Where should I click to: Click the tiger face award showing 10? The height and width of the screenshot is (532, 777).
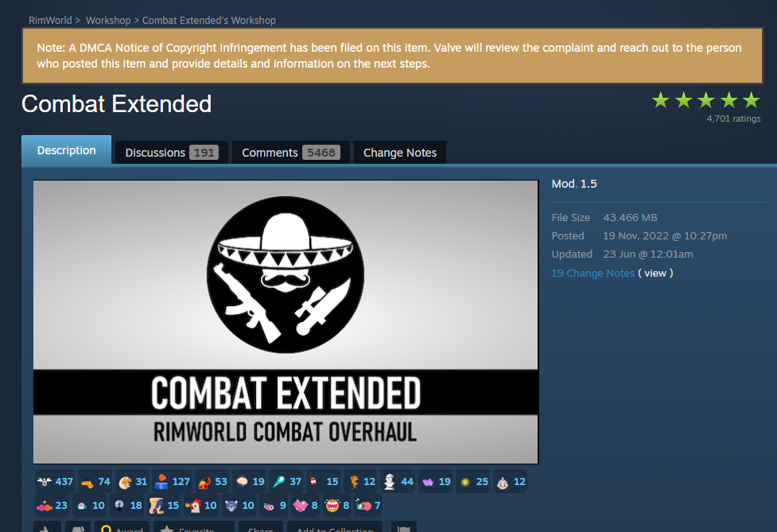pyautogui.click(x=239, y=505)
